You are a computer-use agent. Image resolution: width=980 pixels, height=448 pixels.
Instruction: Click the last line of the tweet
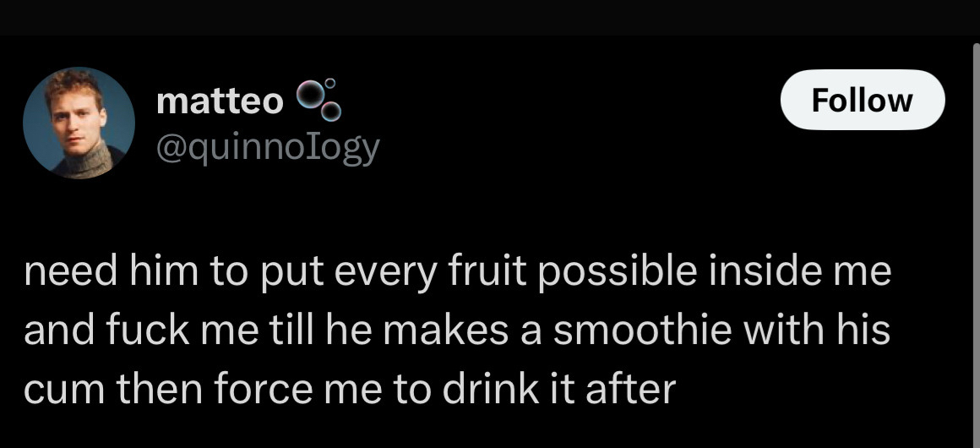[350, 388]
